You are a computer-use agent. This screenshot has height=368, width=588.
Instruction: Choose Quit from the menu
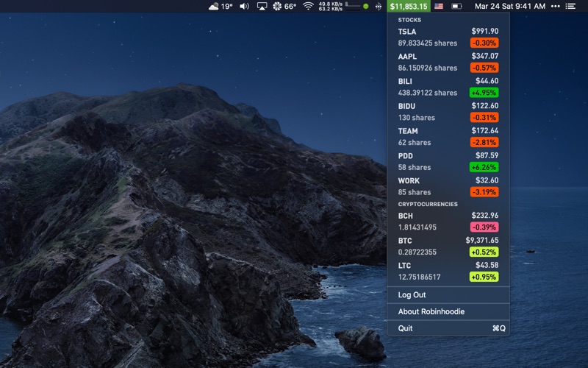pos(448,328)
